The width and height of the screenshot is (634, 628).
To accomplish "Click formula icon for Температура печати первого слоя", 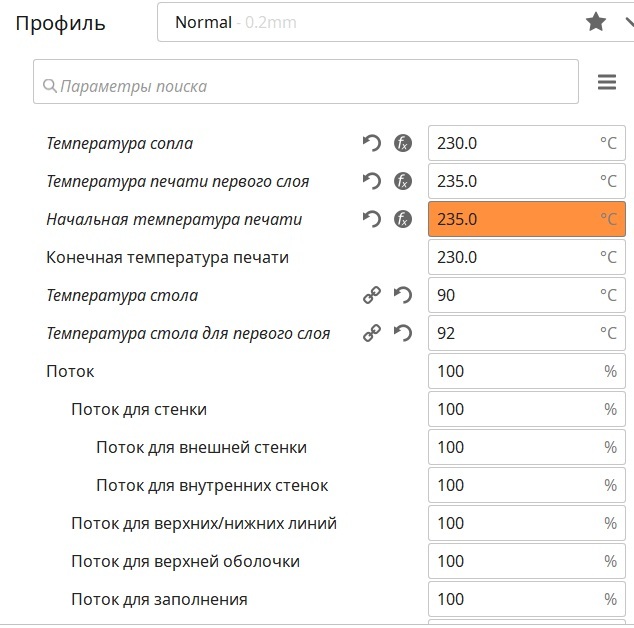I will [402, 181].
